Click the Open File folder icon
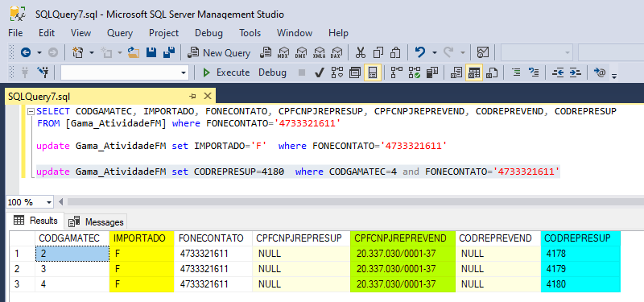 [133, 52]
